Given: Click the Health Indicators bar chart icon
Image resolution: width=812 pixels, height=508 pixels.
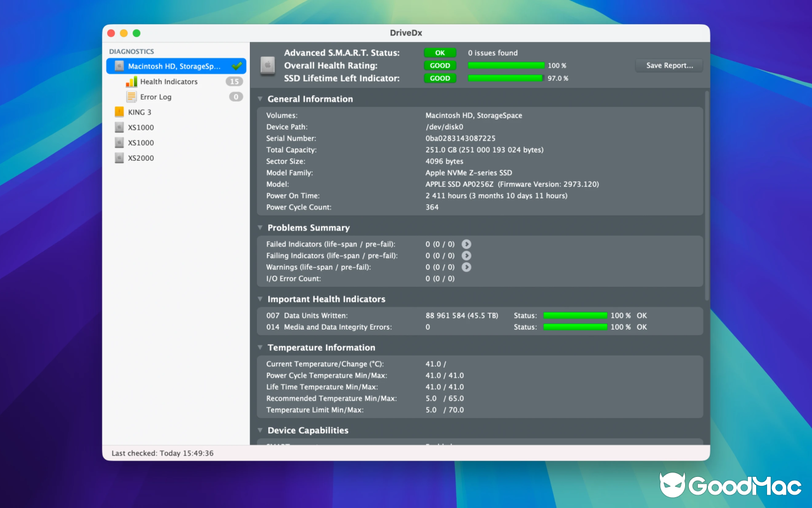Looking at the screenshot, I should (131, 81).
